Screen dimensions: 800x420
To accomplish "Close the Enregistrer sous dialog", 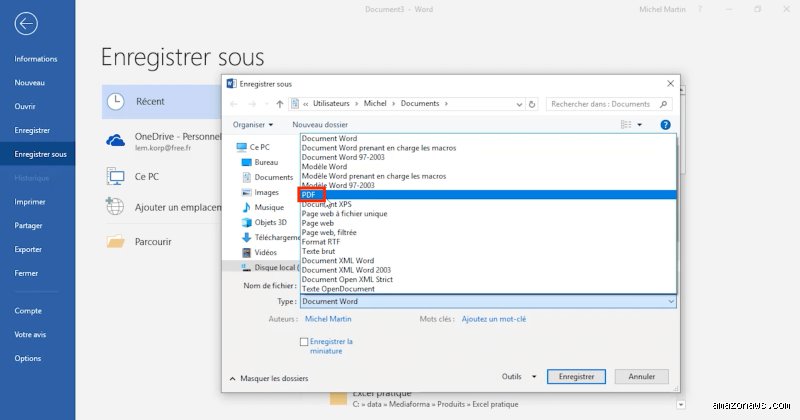I will pyautogui.click(x=670, y=84).
